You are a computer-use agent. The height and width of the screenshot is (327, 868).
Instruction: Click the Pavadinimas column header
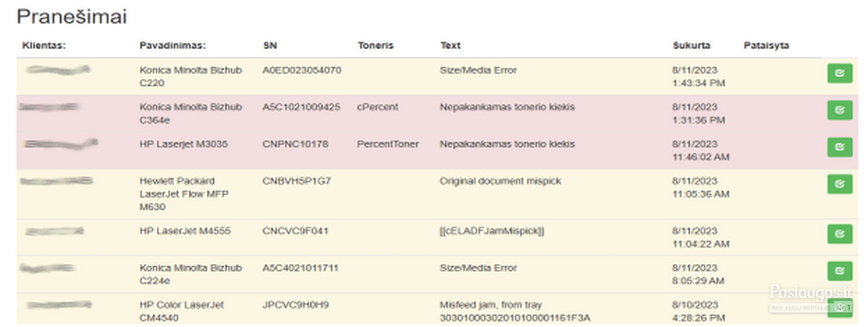[173, 45]
